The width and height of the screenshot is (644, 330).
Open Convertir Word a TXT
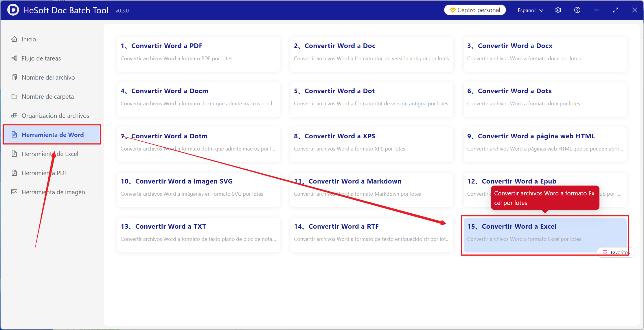pyautogui.click(x=198, y=235)
